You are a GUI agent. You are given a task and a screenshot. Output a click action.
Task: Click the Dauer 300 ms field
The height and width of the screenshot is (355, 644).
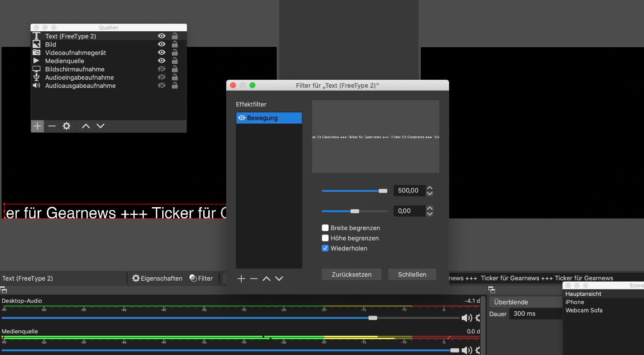(x=535, y=314)
